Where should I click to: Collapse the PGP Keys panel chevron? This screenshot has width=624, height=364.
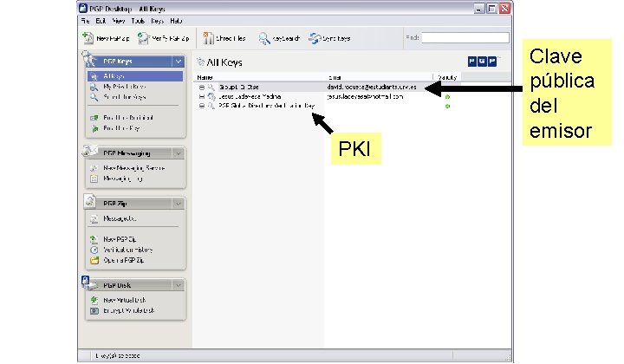(178, 62)
